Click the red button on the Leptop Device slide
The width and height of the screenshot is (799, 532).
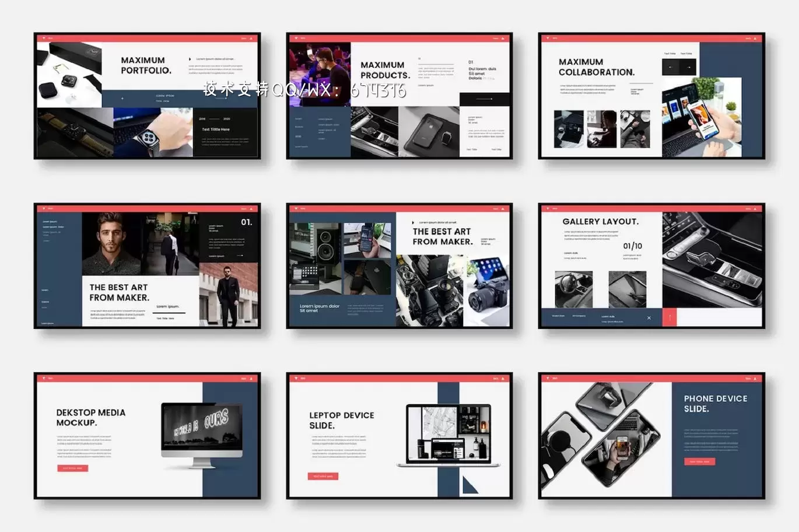tap(323, 475)
